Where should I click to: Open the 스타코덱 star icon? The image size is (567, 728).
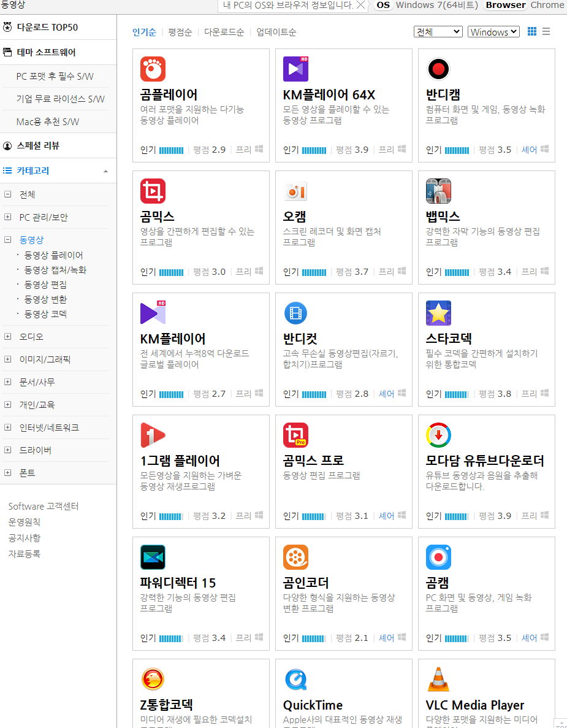click(x=438, y=313)
